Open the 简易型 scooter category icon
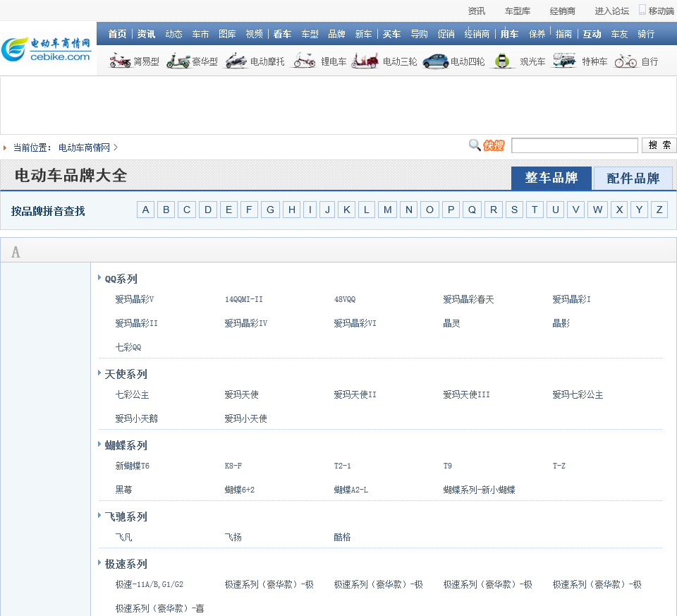The height and width of the screenshot is (616, 677). click(x=120, y=61)
